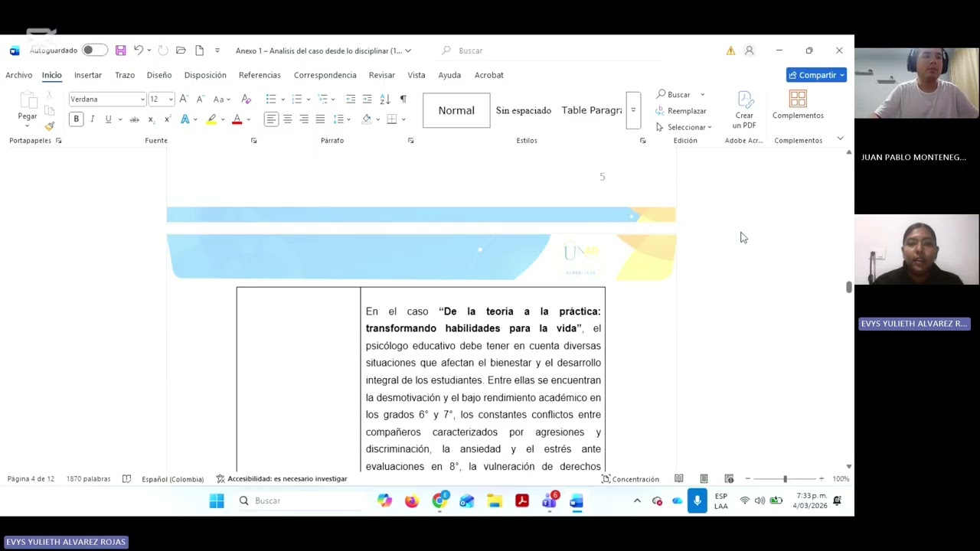Increase font size with larger A
Screen dimensions: 980x551
coord(183,99)
